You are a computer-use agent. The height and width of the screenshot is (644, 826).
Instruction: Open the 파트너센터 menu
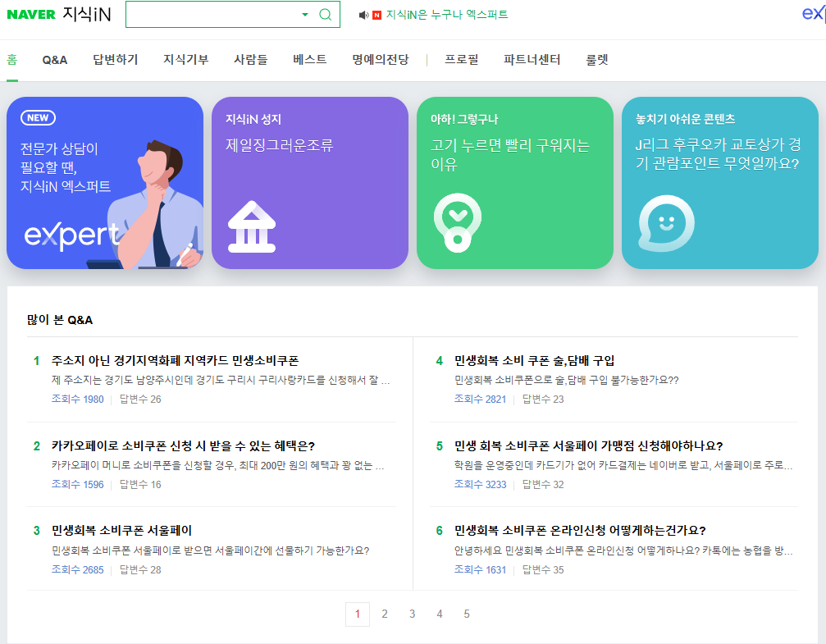(x=532, y=60)
